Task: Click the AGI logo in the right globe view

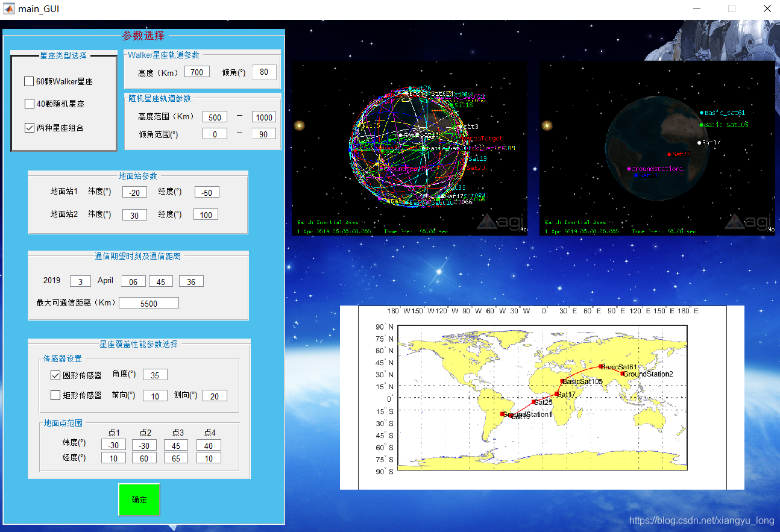Action: pyautogui.click(x=751, y=221)
